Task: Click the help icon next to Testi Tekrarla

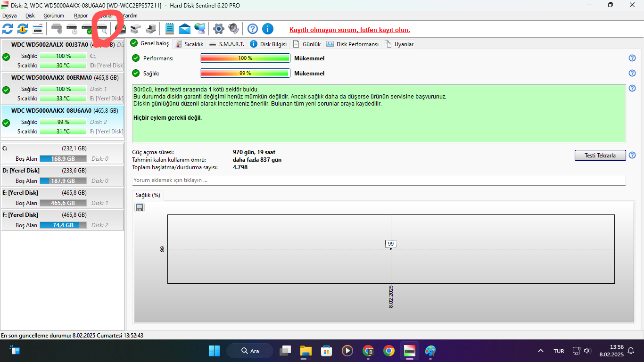Action: click(632, 155)
